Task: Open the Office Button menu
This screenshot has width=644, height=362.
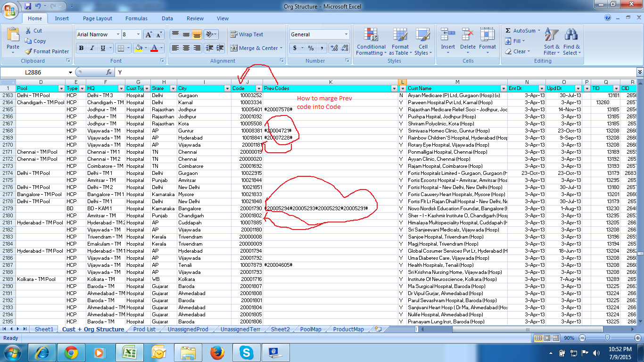Action: [x=10, y=10]
